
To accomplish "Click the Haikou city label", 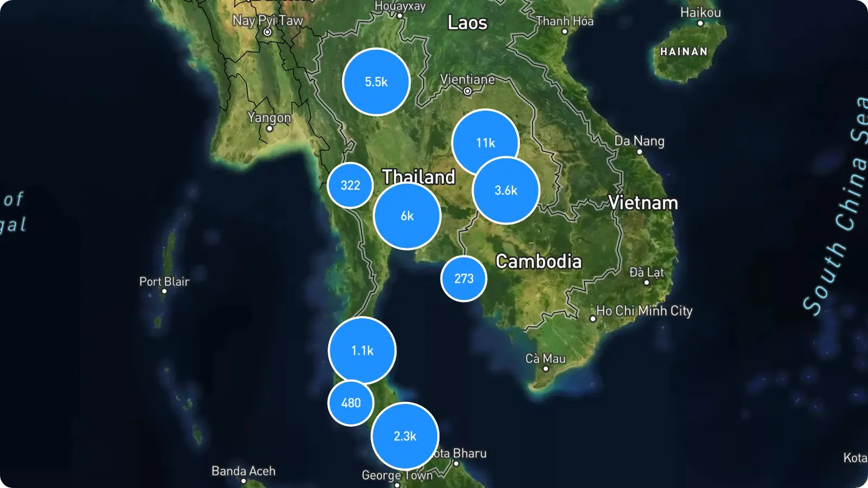I will tap(701, 12).
